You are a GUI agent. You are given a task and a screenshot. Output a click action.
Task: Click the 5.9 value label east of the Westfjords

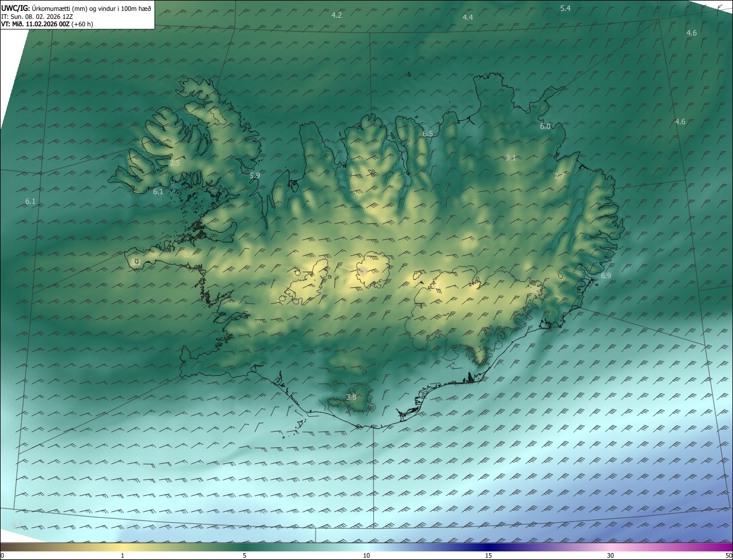(x=255, y=176)
